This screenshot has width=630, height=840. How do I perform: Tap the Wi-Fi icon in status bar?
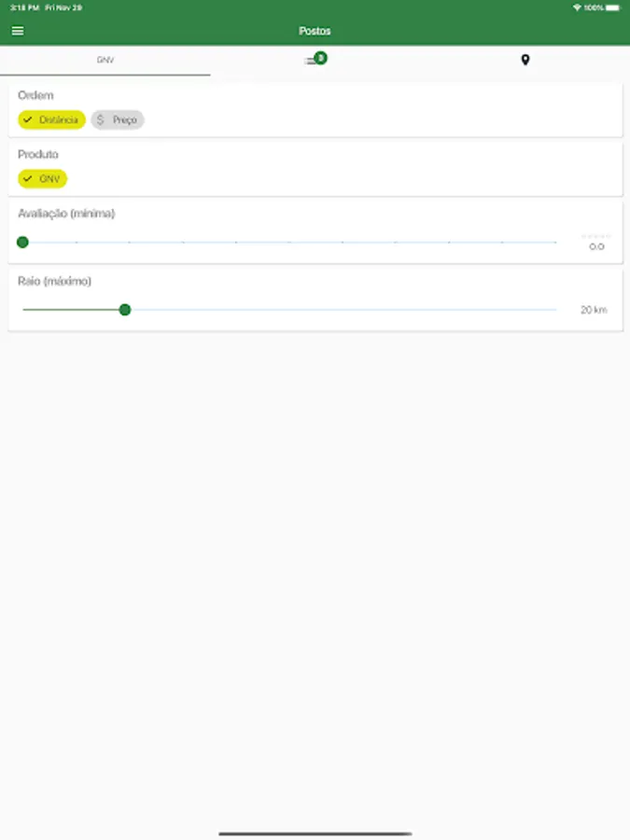(x=577, y=7)
